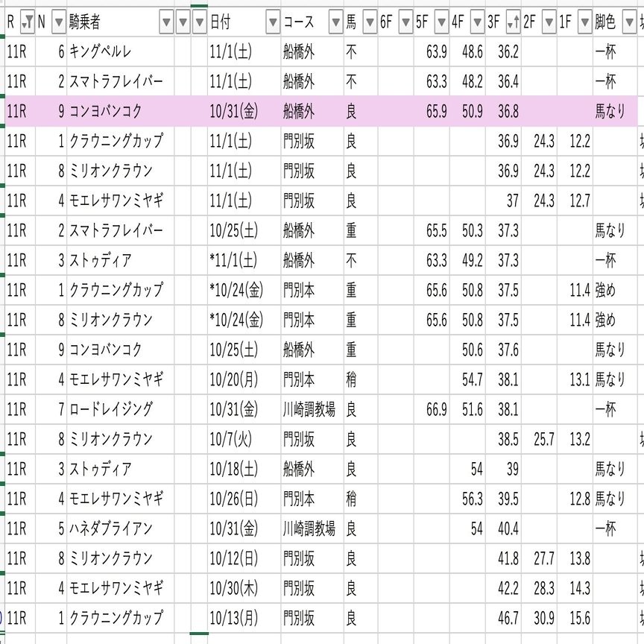Open the コース column filter dropdown
Screen dimensions: 644x644
[335, 22]
